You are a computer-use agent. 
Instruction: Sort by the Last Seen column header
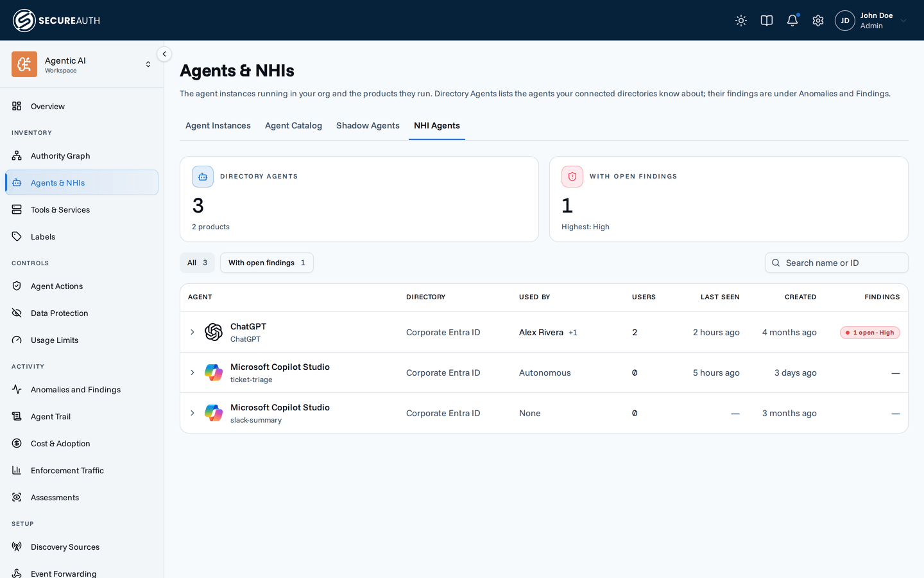pyautogui.click(x=720, y=297)
